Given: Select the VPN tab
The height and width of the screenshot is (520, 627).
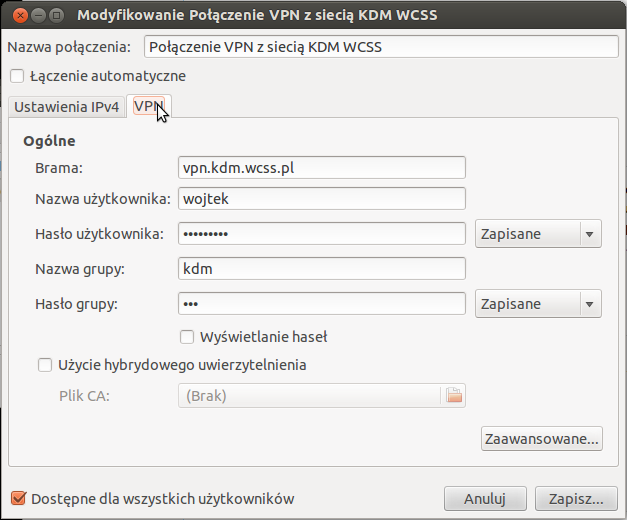Looking at the screenshot, I should point(149,106).
